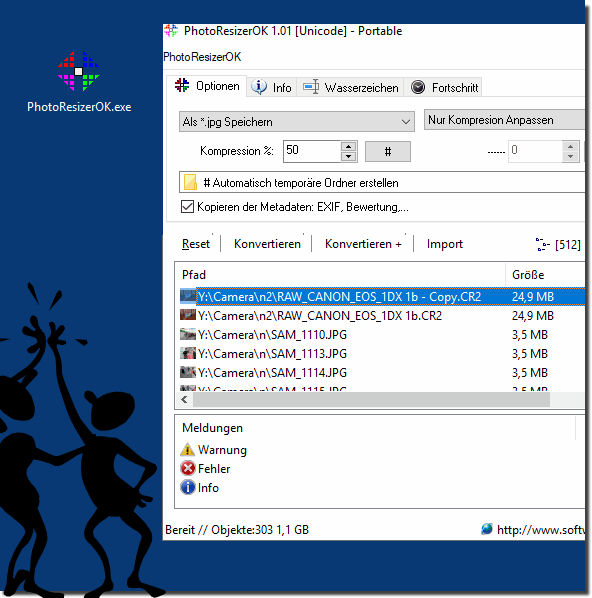592x598 pixels.
Task: Click the PhotoResizerOK title bar app icon
Action: click(171, 31)
